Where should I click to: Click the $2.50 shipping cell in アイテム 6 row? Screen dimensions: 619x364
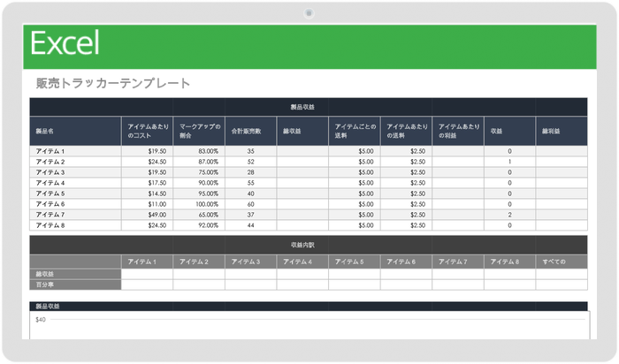tap(406, 204)
